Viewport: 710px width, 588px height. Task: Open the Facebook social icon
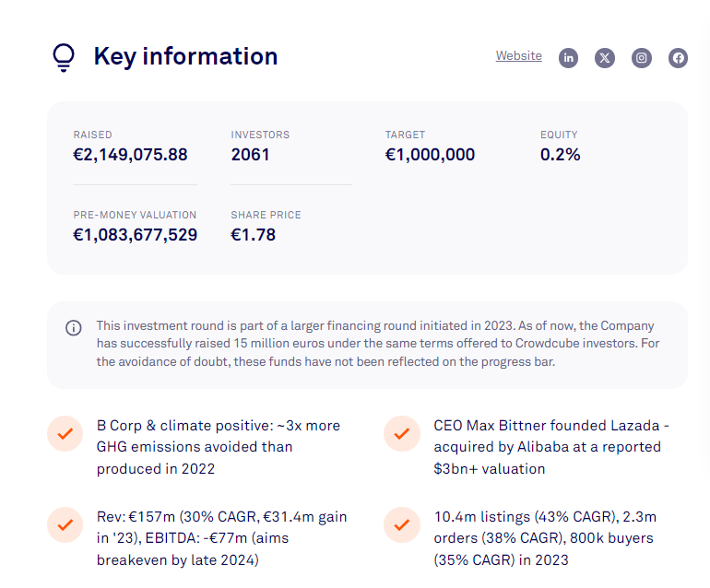(x=679, y=58)
